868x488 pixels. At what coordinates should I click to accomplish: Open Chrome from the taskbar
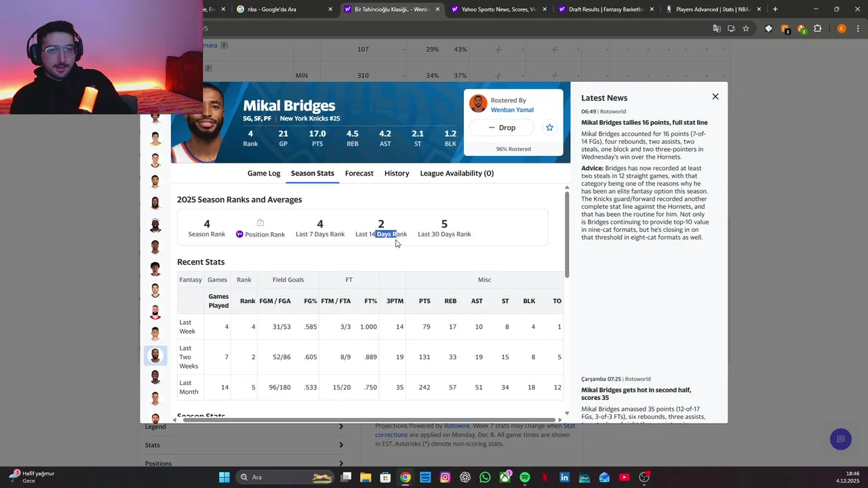click(x=405, y=477)
